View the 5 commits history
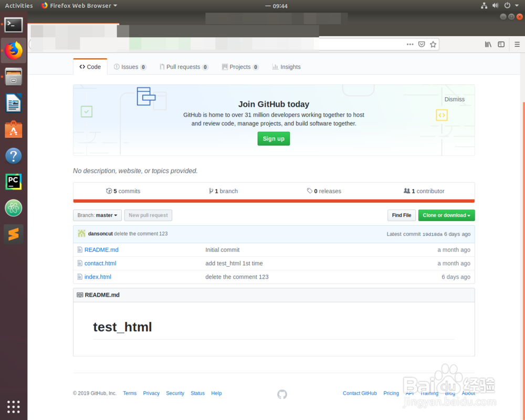525x420 pixels. [123, 191]
